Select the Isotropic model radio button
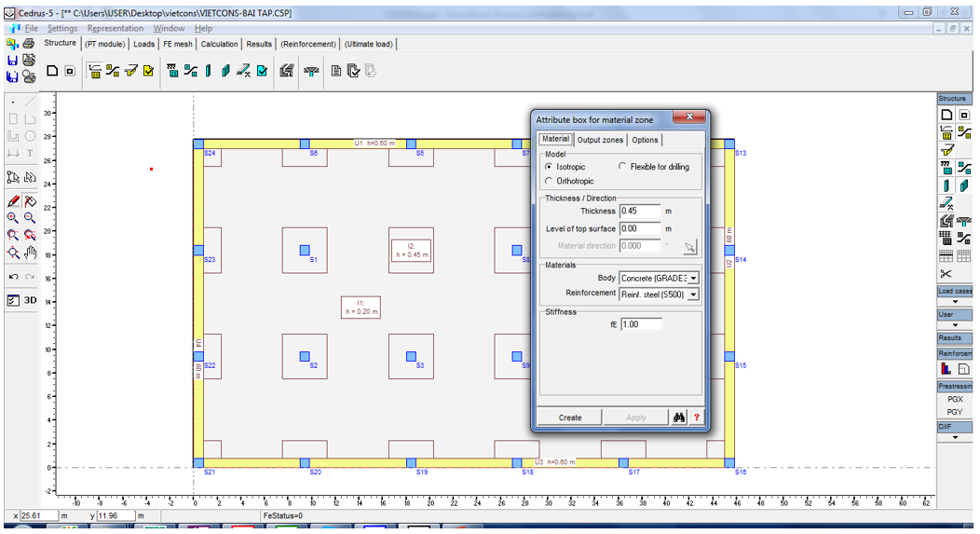Screen dimensions: 980x534 (x=549, y=166)
